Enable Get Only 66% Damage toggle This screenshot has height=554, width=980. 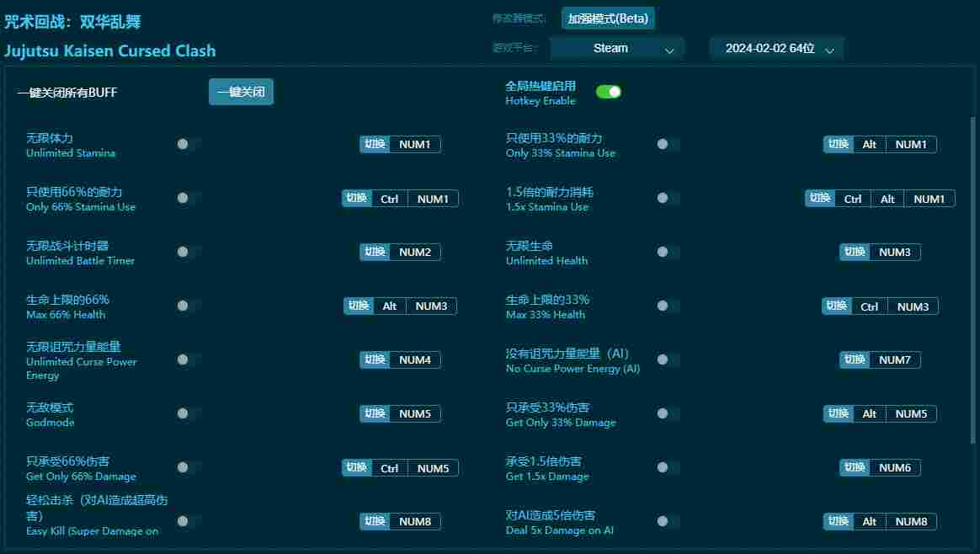188,467
